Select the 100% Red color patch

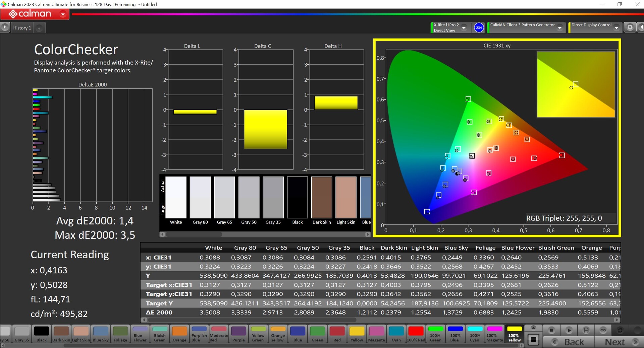coord(416,334)
